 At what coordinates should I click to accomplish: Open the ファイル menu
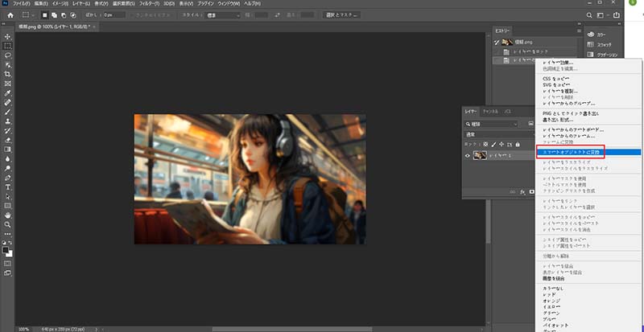(22, 3)
